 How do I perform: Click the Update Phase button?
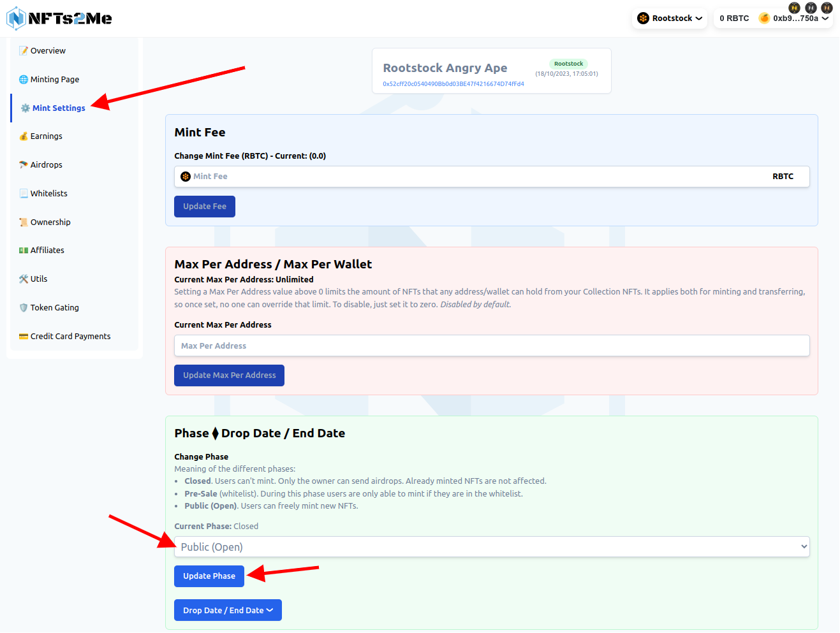click(209, 576)
